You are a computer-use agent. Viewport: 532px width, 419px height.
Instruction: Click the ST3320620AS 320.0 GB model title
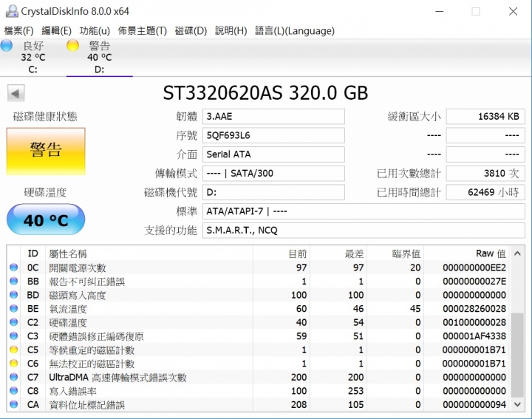265,92
